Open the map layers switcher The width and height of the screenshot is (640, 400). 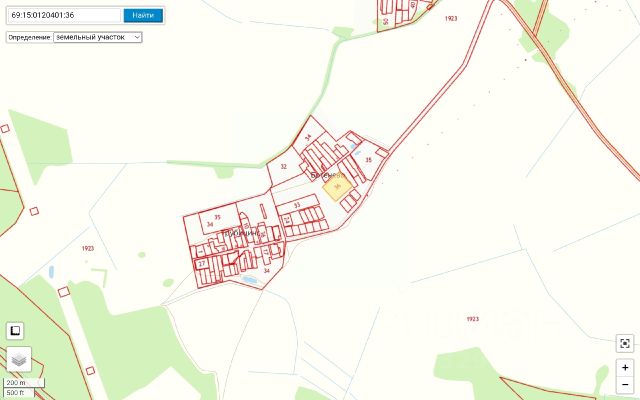coord(19,359)
